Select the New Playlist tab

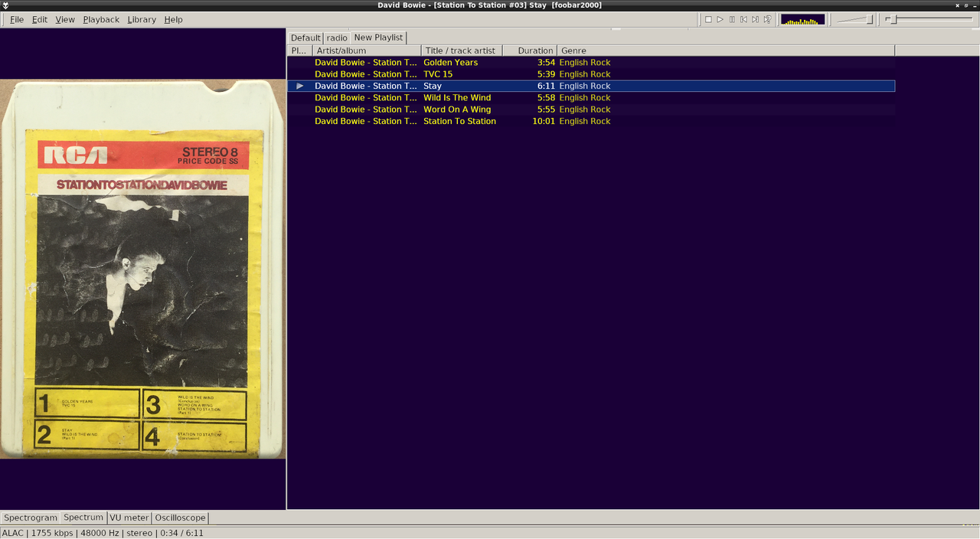378,37
